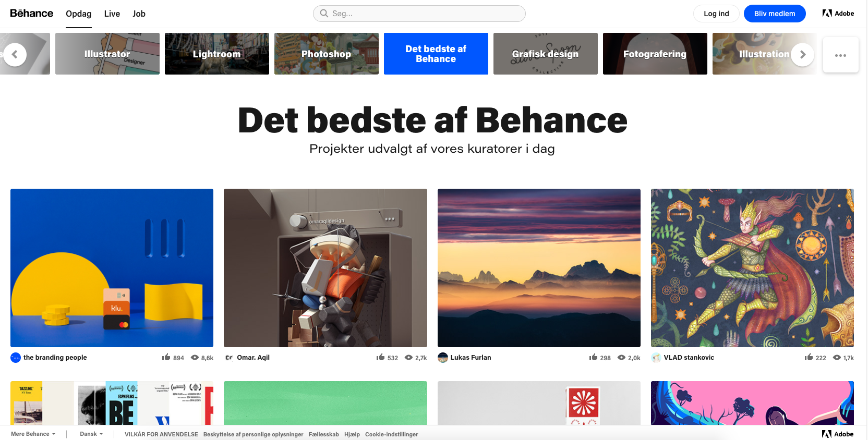Image resolution: width=868 pixels, height=440 pixels.
Task: Open the Dansk language dropdown
Action: tap(91, 434)
